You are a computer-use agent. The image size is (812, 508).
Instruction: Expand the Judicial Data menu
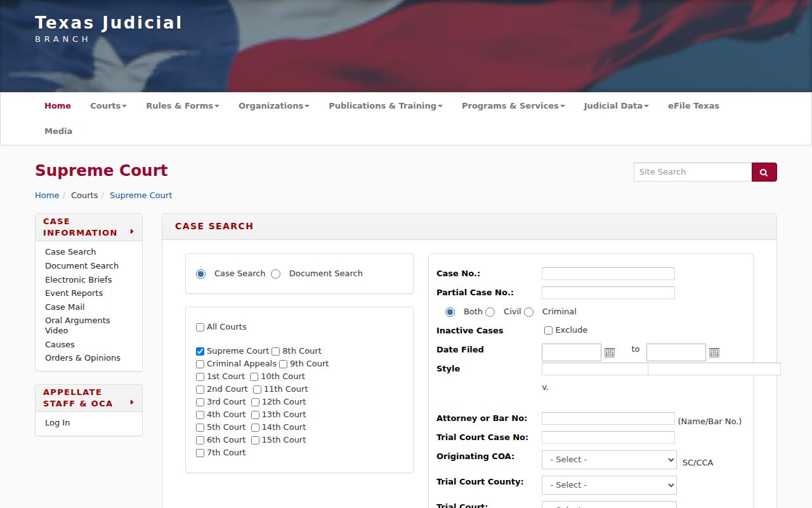616,106
